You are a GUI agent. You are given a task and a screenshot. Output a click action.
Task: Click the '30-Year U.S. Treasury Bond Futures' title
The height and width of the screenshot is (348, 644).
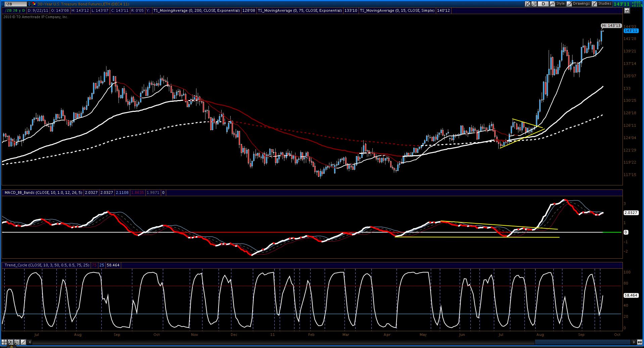pyautogui.click(x=70, y=4)
